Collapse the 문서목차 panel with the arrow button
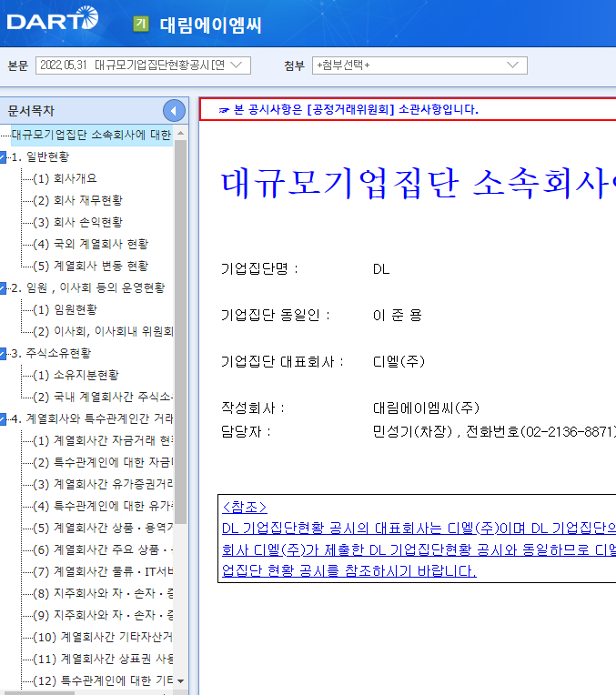The image size is (616, 695). 174,111
